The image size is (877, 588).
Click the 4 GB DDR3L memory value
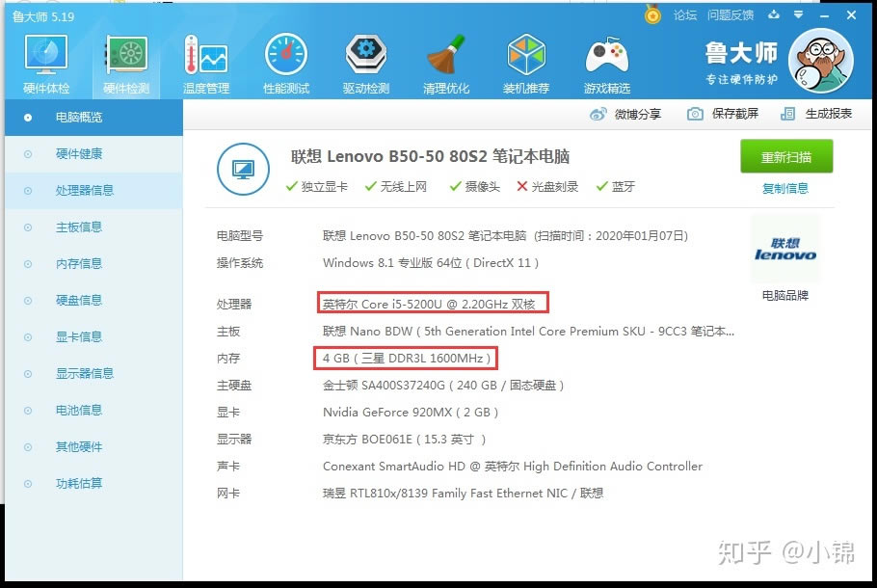(407, 358)
